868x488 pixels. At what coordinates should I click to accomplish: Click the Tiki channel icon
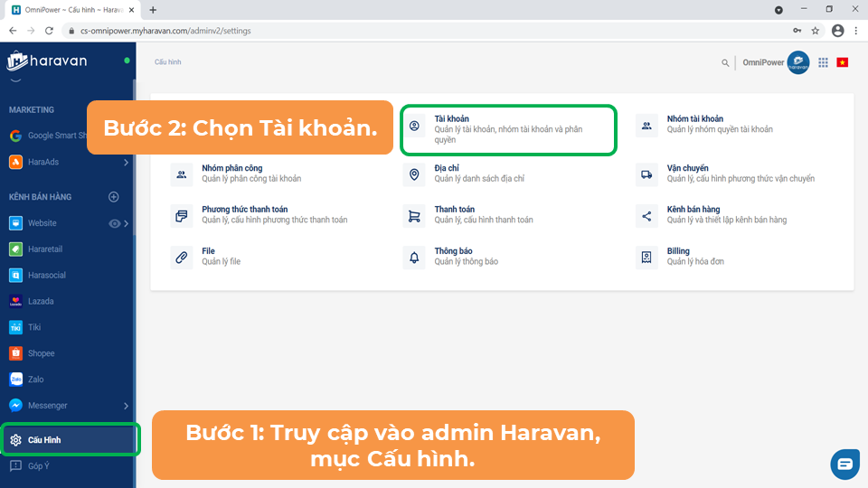15,327
